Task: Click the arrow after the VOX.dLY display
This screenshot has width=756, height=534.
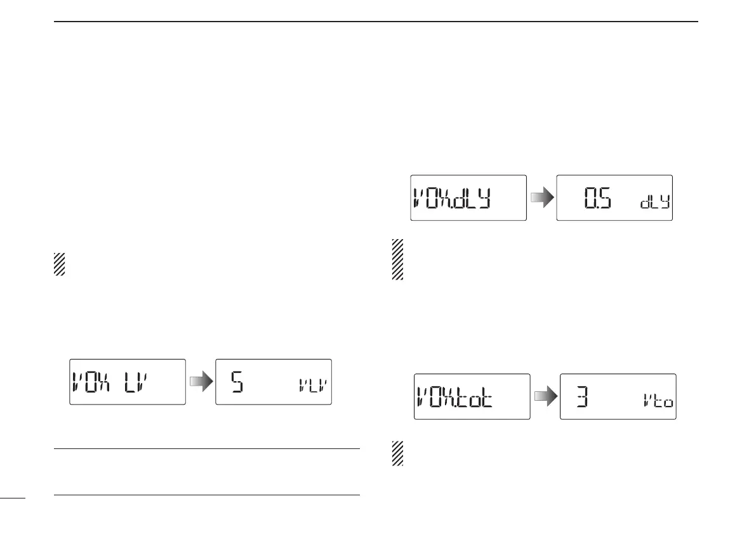Action: pyautogui.click(x=542, y=197)
